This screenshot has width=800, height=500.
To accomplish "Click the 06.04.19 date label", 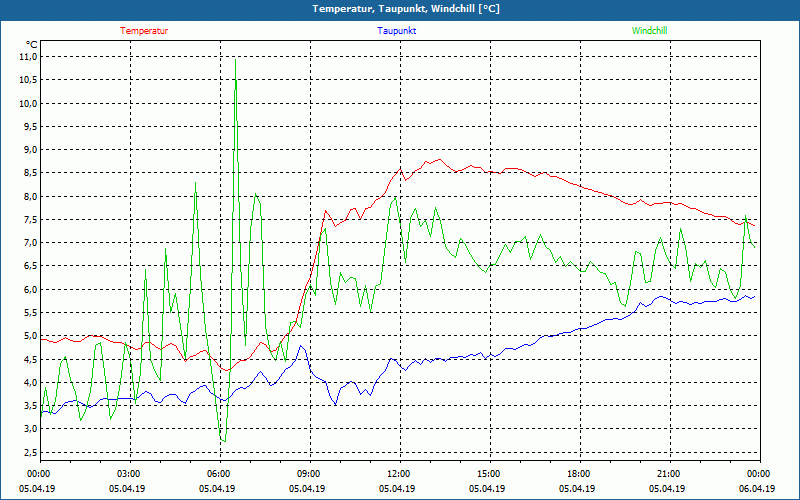I will (x=757, y=488).
